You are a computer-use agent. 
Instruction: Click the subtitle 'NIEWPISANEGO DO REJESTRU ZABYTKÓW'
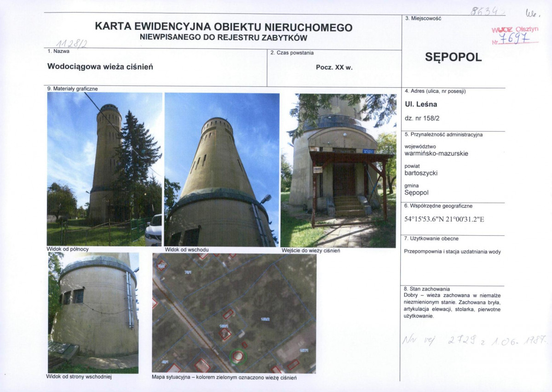[224, 38]
